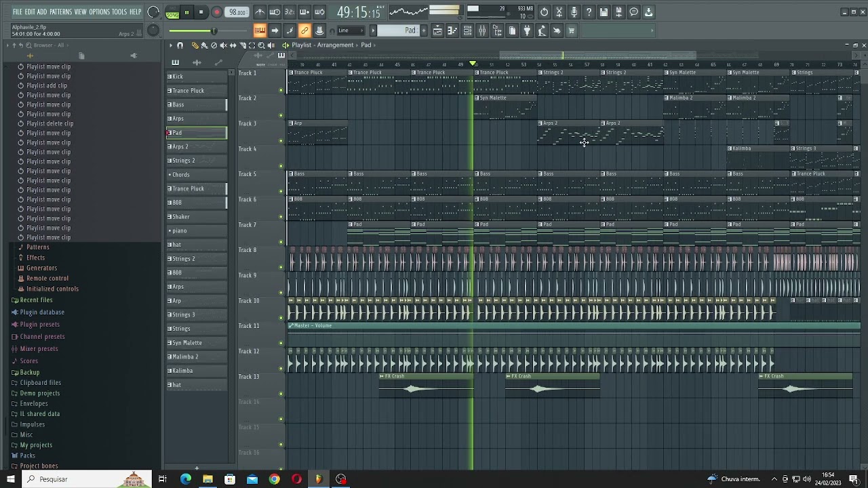Click the microphone one-click recording icon

(574, 12)
